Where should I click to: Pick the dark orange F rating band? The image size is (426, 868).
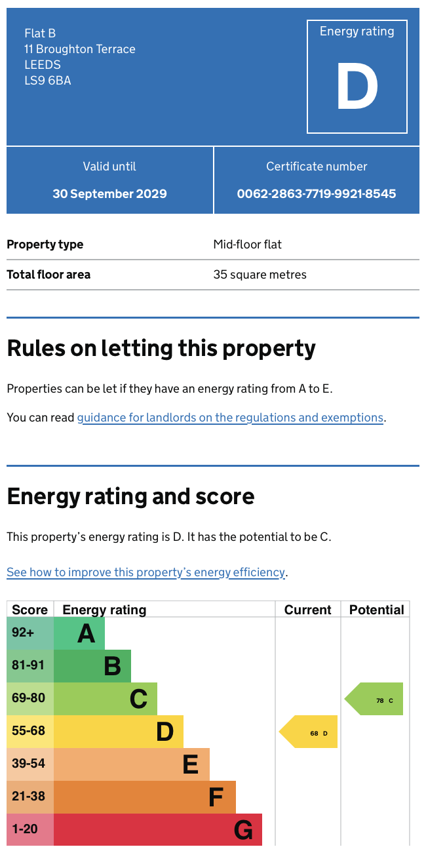(x=145, y=797)
